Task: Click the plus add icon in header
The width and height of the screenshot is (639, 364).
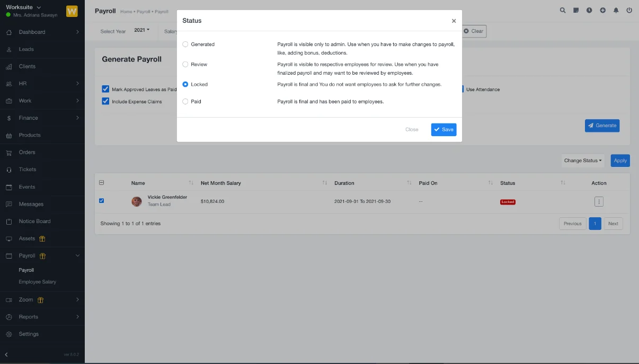Action: (602, 10)
